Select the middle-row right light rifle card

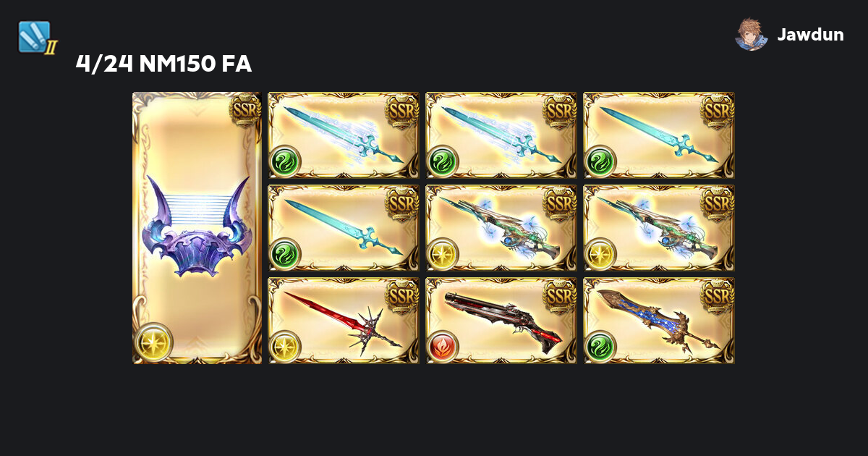[x=659, y=228]
